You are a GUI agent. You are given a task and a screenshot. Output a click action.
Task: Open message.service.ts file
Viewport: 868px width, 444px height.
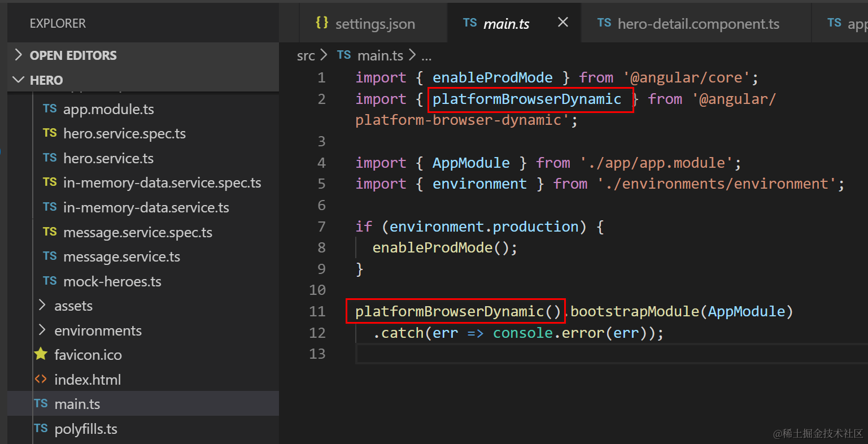(121, 256)
